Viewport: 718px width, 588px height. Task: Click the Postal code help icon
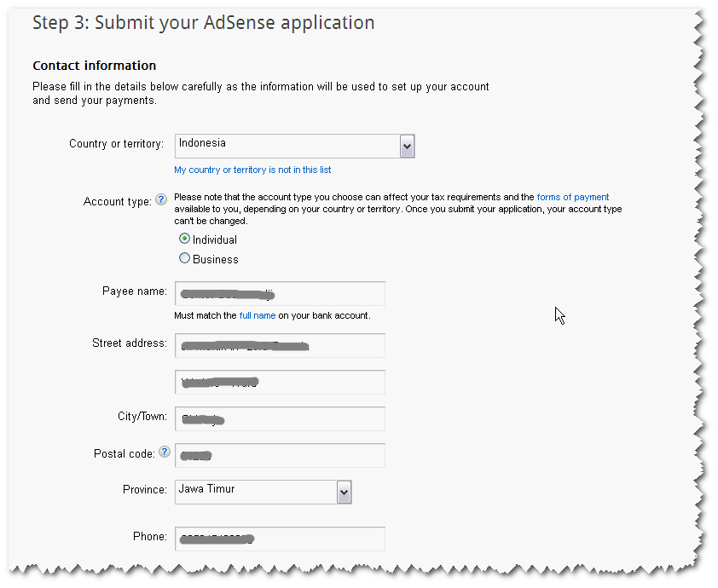tap(164, 453)
